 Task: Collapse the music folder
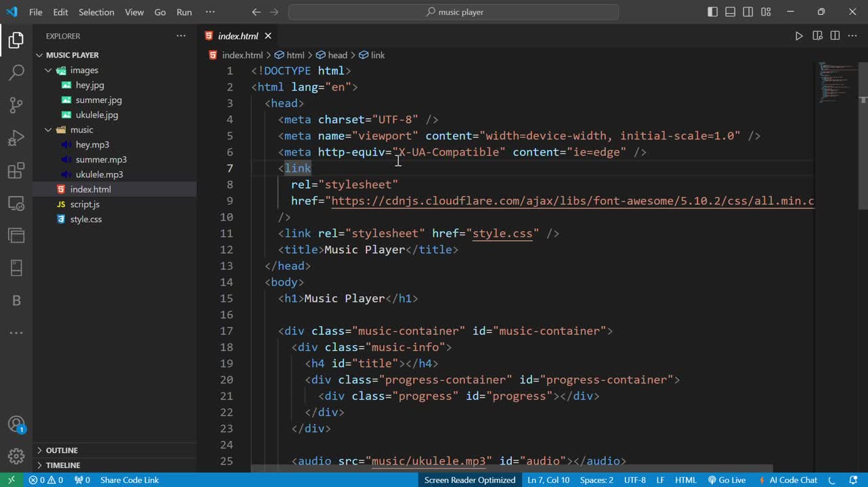tap(81, 130)
